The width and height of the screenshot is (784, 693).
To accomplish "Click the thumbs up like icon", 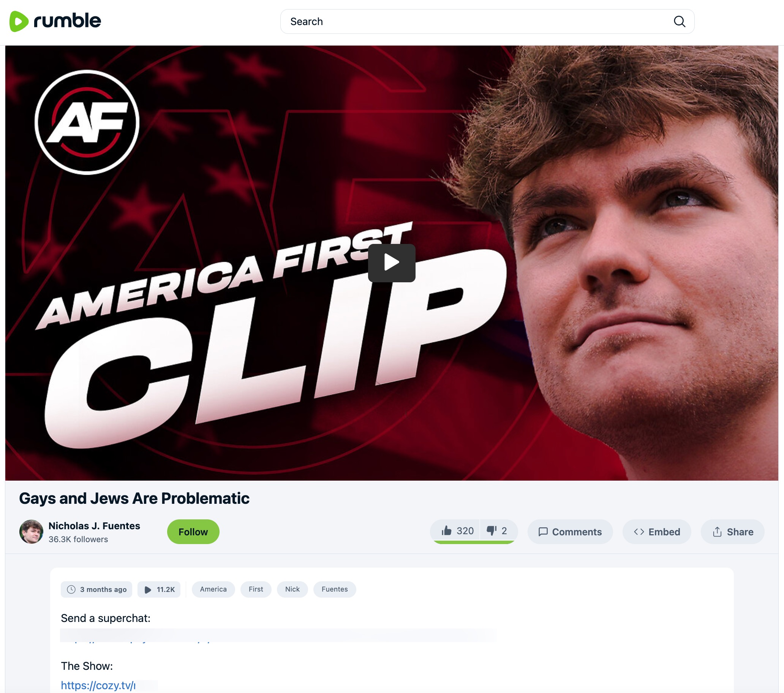I will [x=446, y=531].
